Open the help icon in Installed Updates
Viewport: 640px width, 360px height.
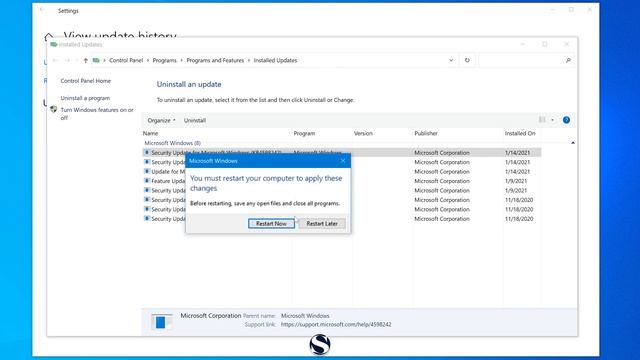(x=566, y=120)
